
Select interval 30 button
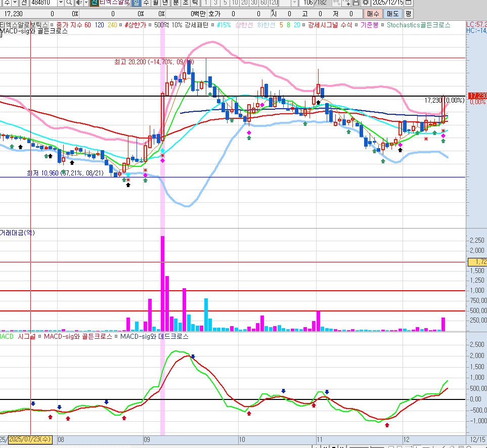coord(254,3)
